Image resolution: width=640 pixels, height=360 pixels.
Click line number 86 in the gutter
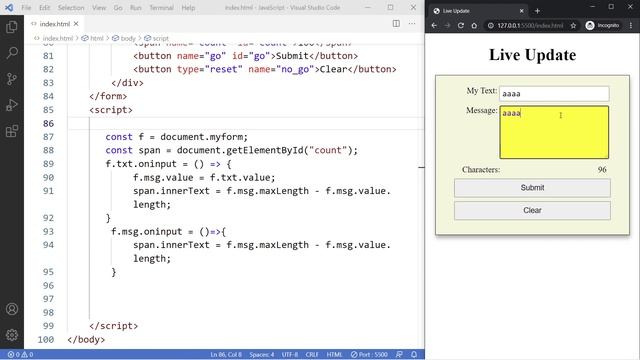click(x=48, y=123)
